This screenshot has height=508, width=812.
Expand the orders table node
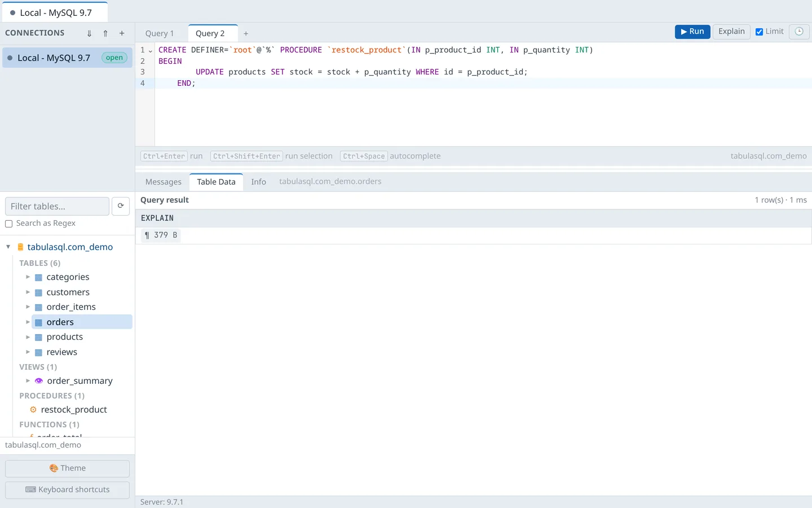[x=28, y=322]
